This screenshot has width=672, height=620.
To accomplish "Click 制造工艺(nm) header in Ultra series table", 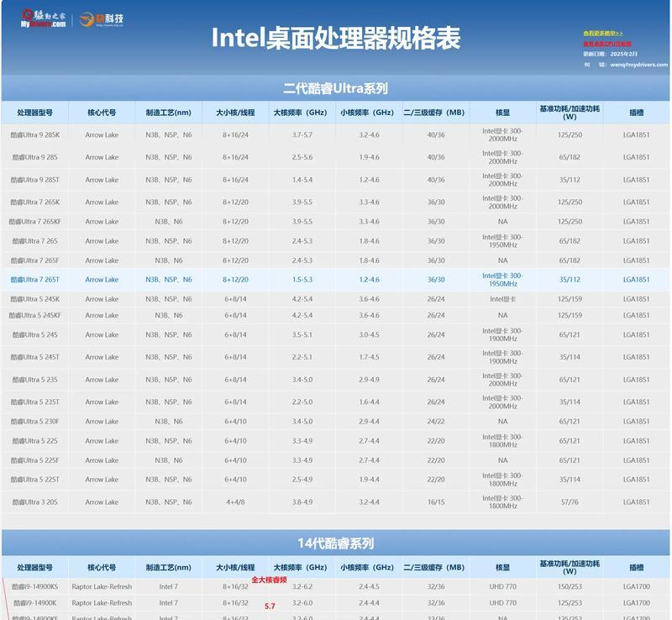I will coord(169,113).
